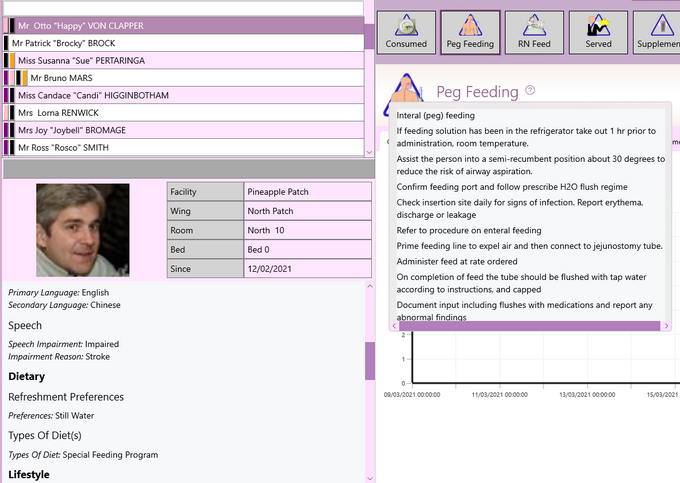Click the Pineapple Patch facility value
Screen dimensions: 680x483
pyautogui.click(x=307, y=192)
